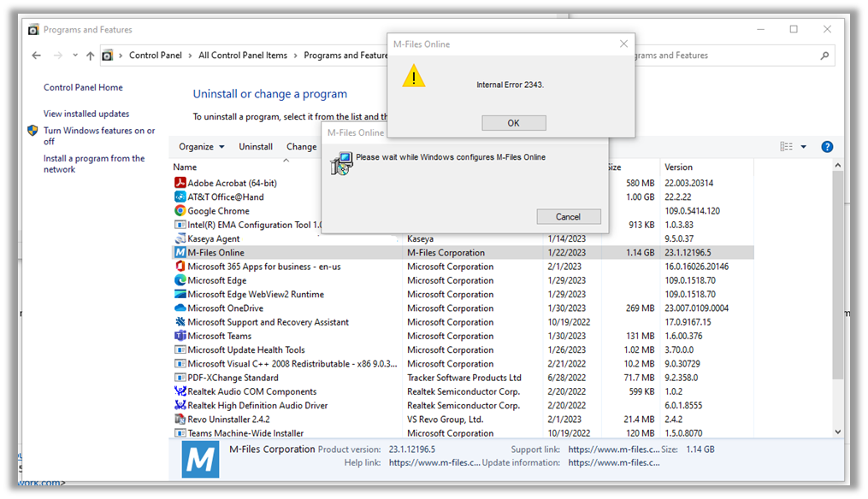This screenshot has height=499, width=868.
Task: Click the list scrollbar down arrow
Action: 837,432
